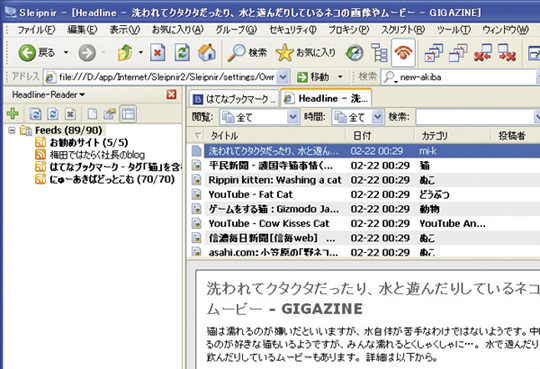The image size is (540, 369).
Task: Sort by the カテゴリ column header
Action: pyautogui.click(x=453, y=135)
